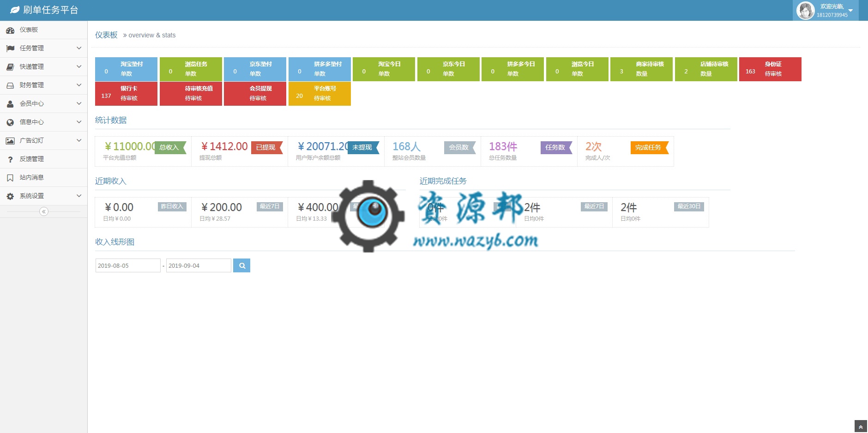Open the 拼多多今日 单数 tile
Viewport: 868px width, 433px height.
[512, 69]
